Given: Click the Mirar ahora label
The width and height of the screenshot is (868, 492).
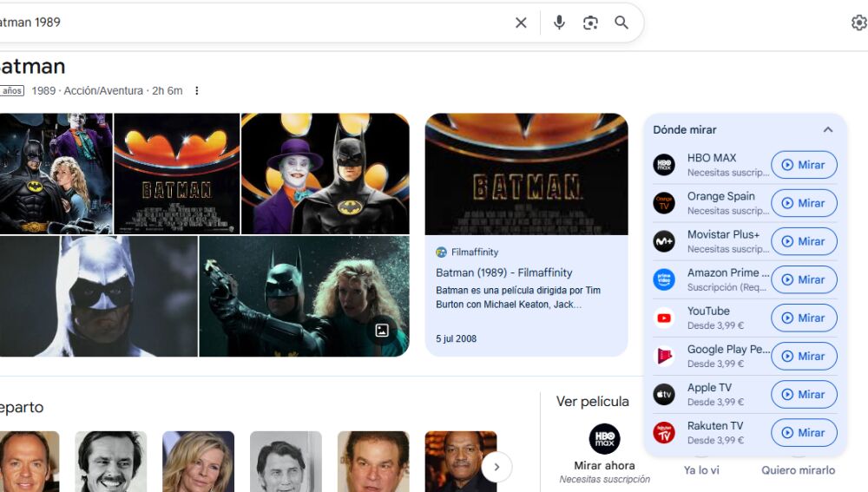Looking at the screenshot, I should (604, 465).
